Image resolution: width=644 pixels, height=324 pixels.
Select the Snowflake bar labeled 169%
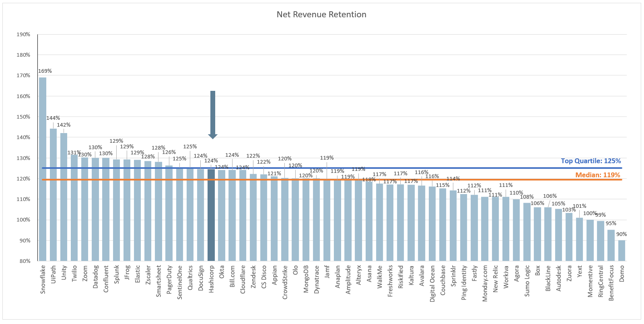43,169
